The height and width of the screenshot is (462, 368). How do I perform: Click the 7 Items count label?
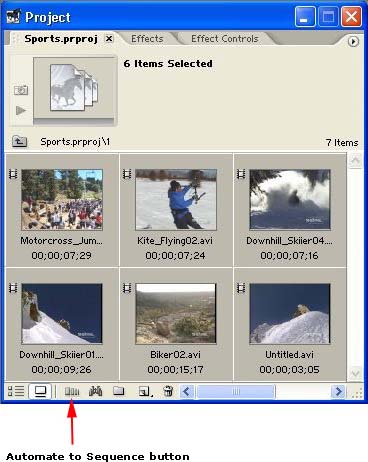pyautogui.click(x=342, y=143)
